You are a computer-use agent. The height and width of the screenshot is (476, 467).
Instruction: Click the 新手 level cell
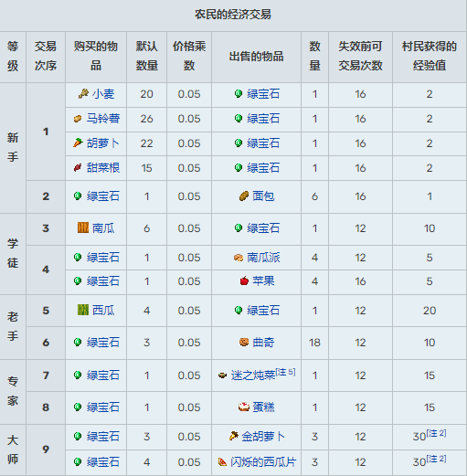point(13,147)
